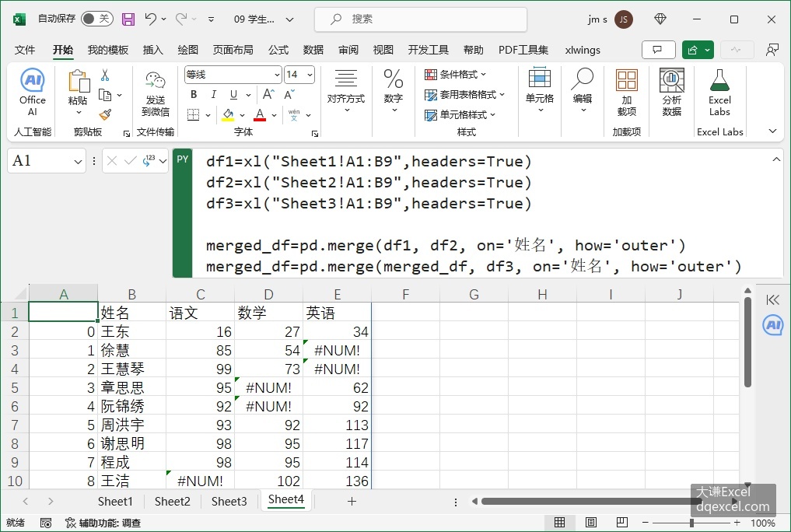Cut selection with the scissors icon
The height and width of the screenshot is (532, 791).
point(105,75)
